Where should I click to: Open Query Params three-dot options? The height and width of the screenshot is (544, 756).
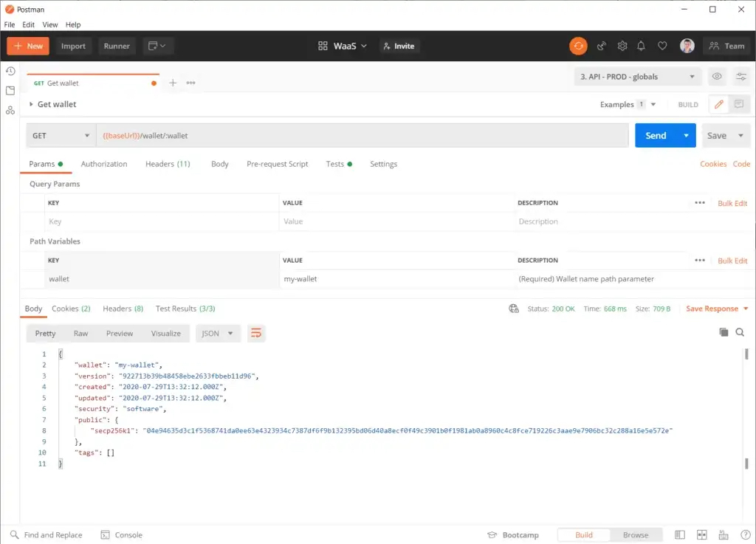tap(700, 203)
